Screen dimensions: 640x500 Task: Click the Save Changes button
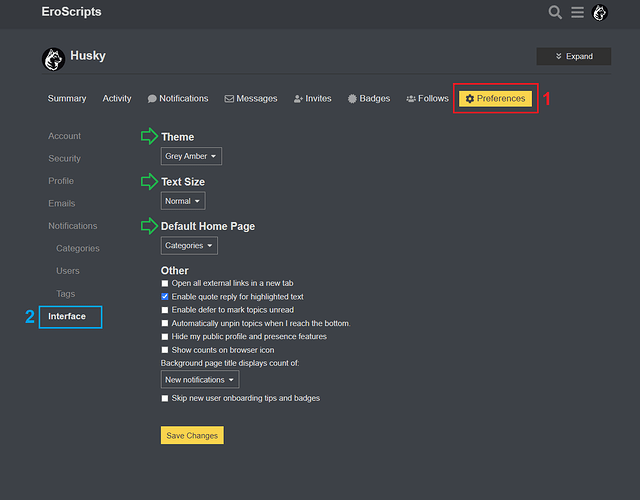pos(192,435)
